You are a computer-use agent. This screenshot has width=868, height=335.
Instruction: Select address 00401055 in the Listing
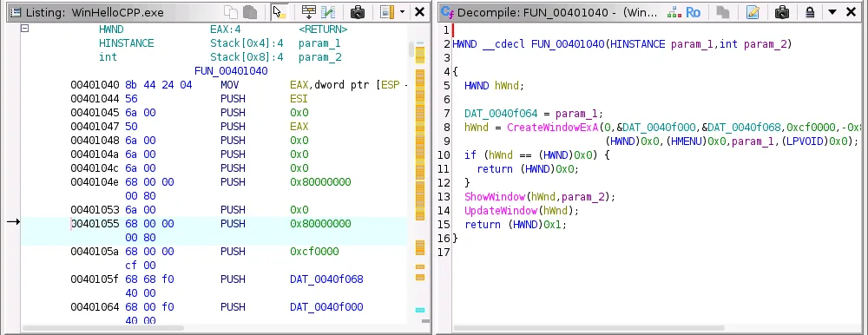(x=95, y=224)
